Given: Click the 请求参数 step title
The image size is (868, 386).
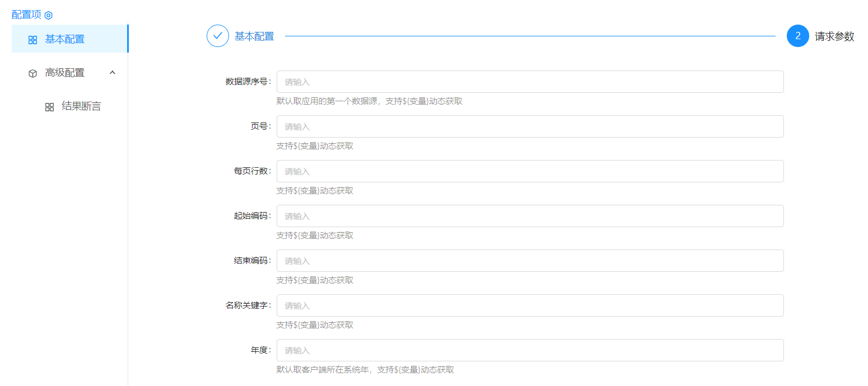Looking at the screenshot, I should pos(834,36).
